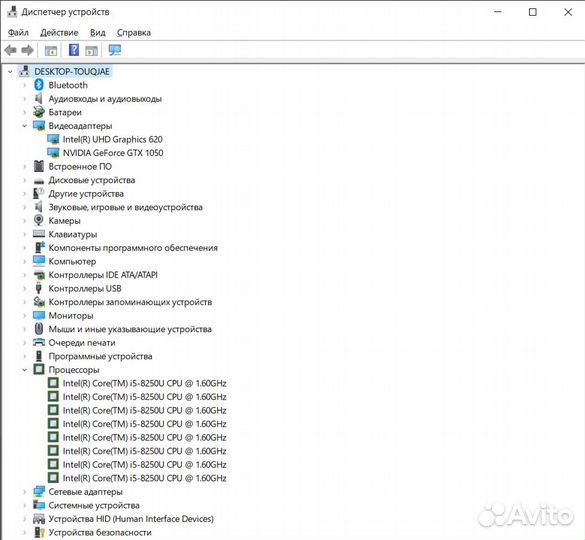This screenshot has width=585, height=540.
Task: Select NVIDIA GeForce GTX 1050 entry
Action: pos(113,153)
